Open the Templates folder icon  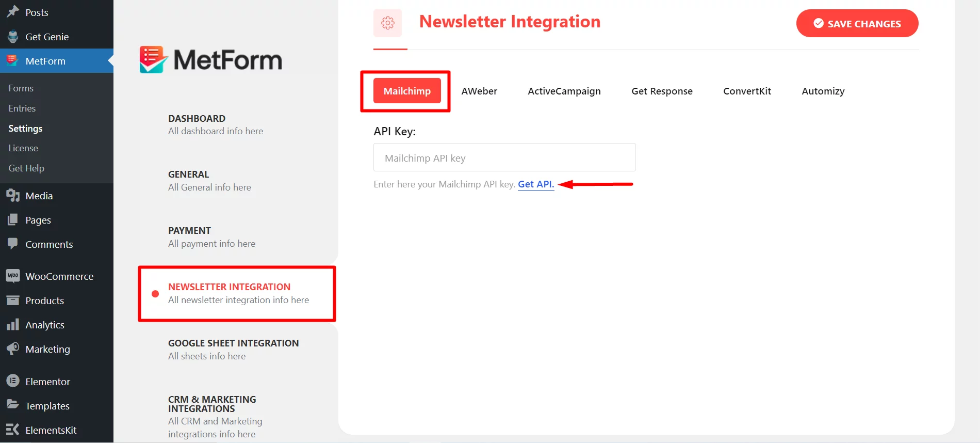click(x=13, y=405)
